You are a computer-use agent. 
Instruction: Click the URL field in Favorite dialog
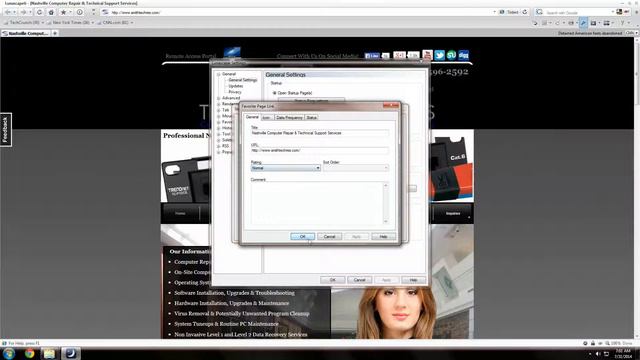(x=320, y=150)
